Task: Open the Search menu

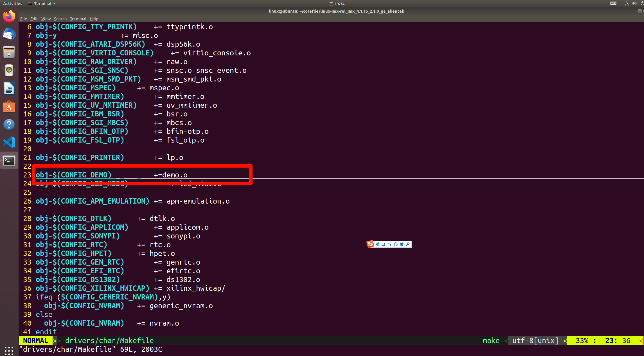Action: point(60,19)
